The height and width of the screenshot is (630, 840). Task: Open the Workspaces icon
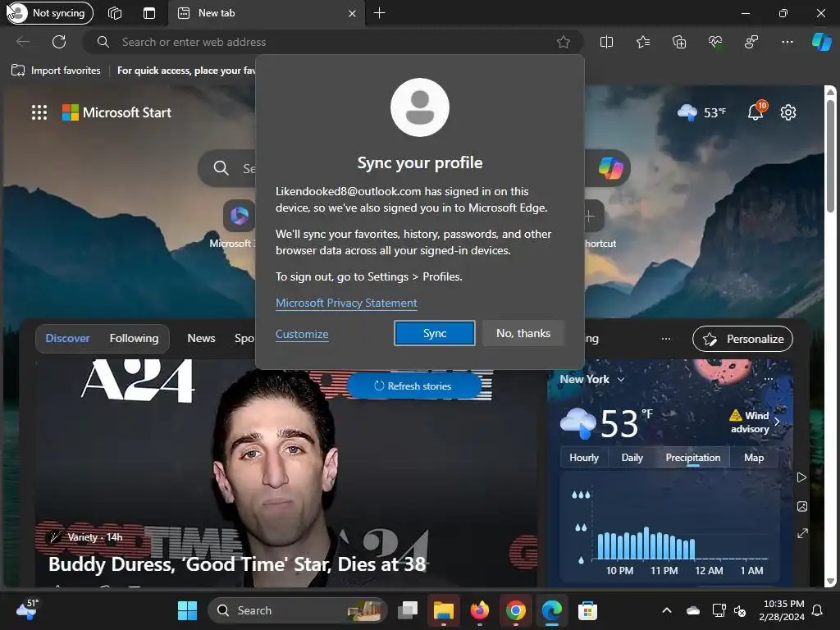coord(115,13)
